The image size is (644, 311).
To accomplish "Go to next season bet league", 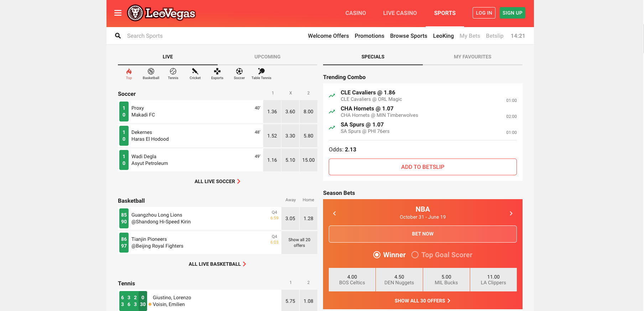I will (511, 213).
